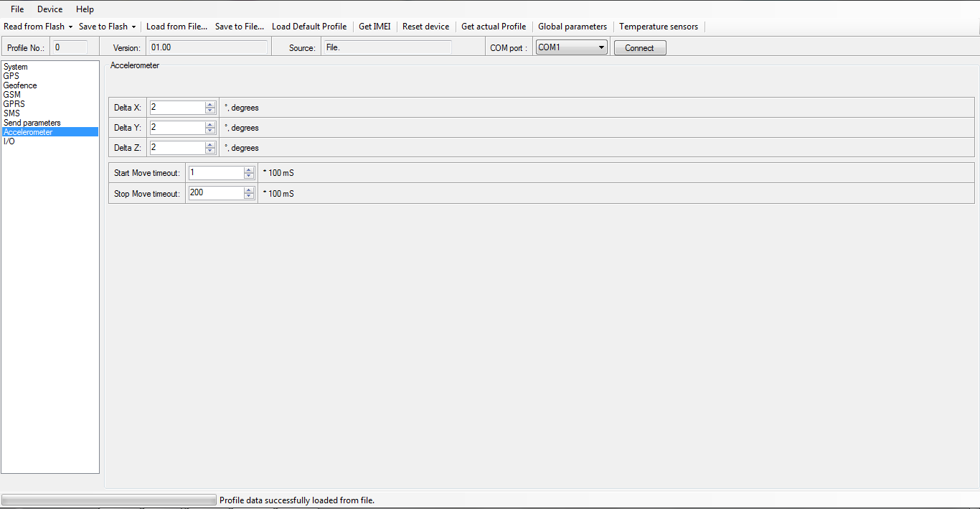The width and height of the screenshot is (980, 509).
Task: Select Geofence in the sidebar list
Action: click(20, 85)
